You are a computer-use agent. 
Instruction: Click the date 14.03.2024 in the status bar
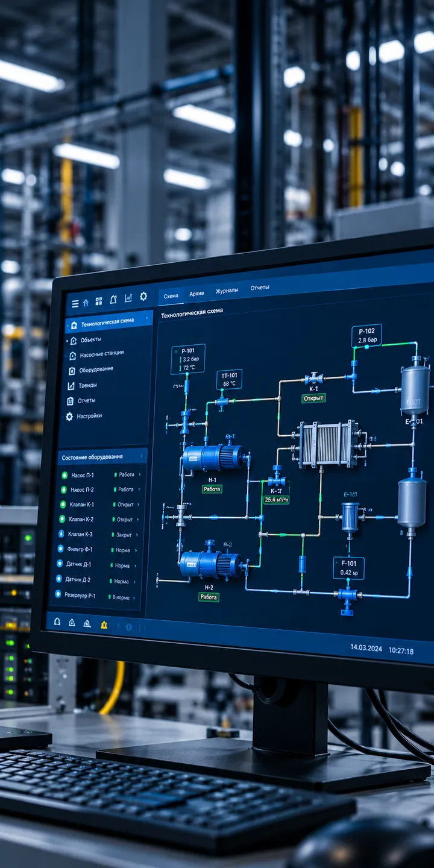[x=366, y=648]
